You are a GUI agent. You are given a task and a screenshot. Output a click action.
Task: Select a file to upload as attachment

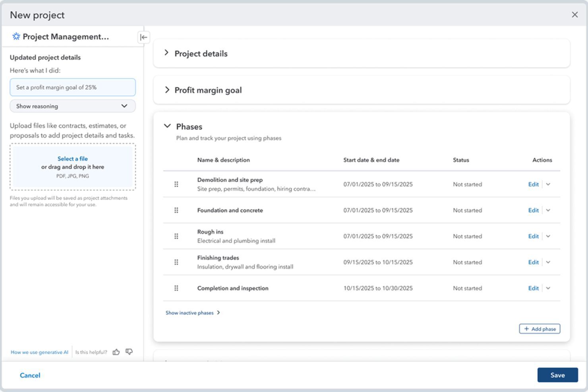point(72,158)
